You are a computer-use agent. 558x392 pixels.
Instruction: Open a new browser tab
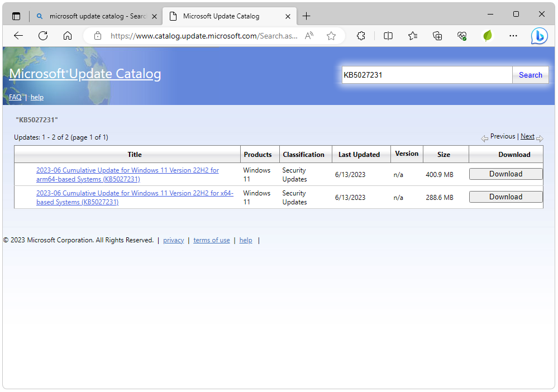tap(306, 16)
